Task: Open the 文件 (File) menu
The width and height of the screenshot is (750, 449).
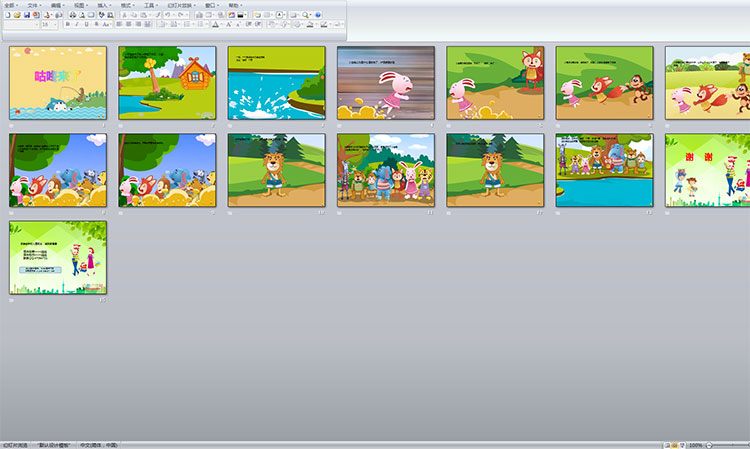Action: pyautogui.click(x=33, y=5)
